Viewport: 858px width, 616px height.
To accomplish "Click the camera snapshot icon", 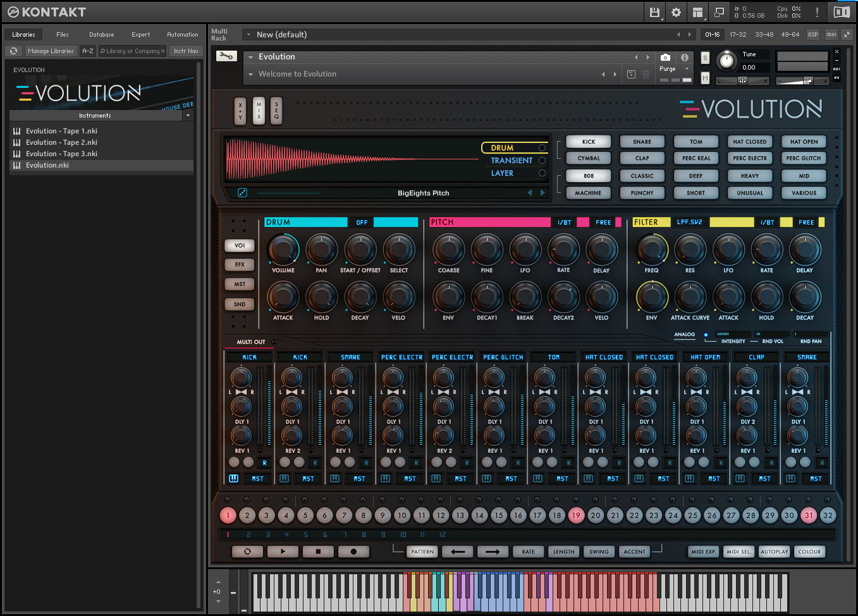I will (x=665, y=57).
